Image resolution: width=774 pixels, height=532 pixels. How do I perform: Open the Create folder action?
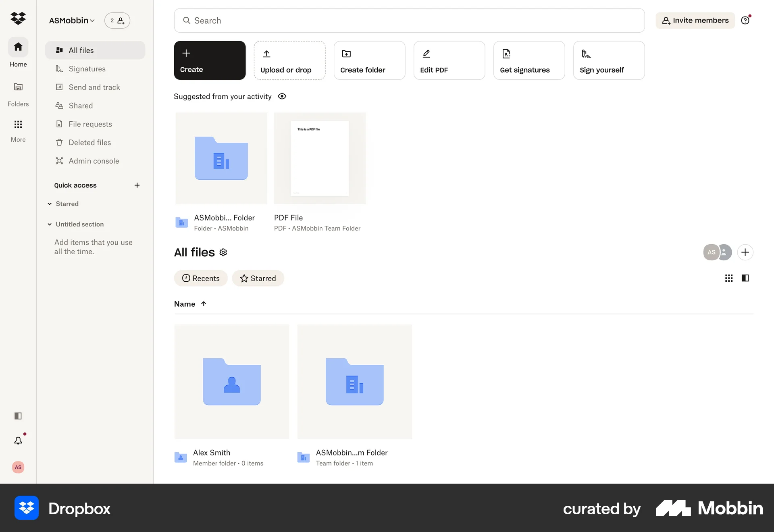coord(369,60)
